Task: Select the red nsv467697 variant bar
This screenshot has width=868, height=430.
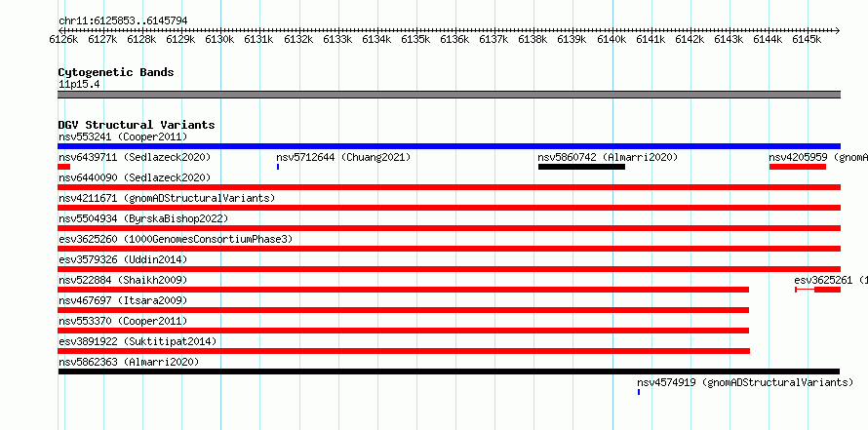Action: (x=404, y=310)
